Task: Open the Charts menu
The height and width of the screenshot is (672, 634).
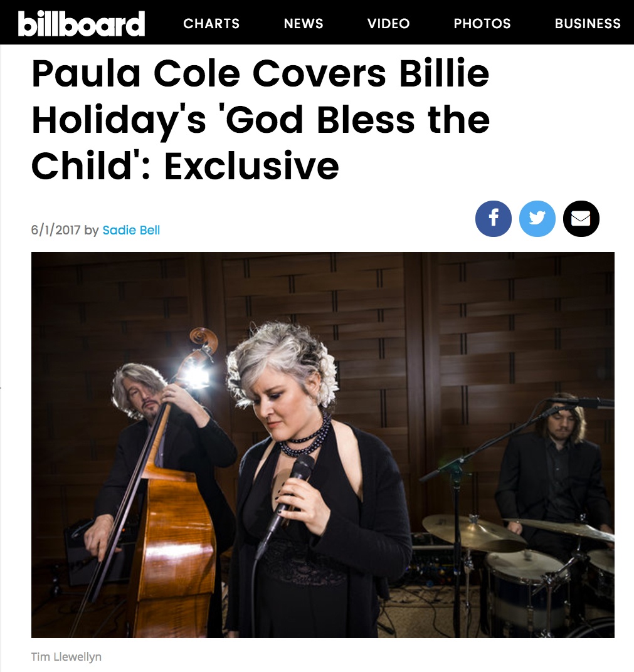Action: click(211, 23)
